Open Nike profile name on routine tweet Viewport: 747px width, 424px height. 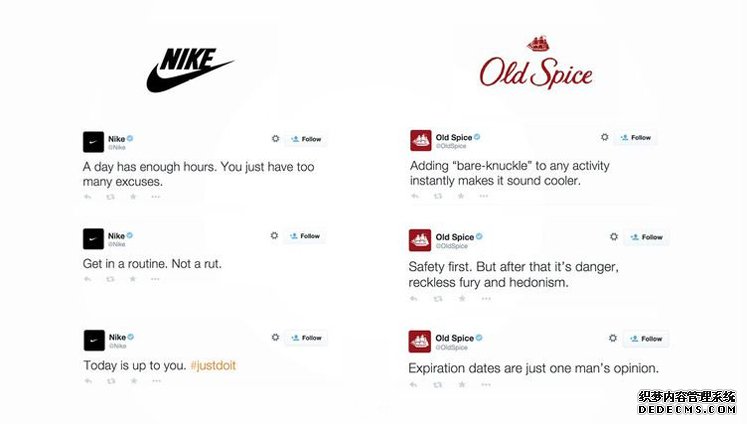pos(116,236)
